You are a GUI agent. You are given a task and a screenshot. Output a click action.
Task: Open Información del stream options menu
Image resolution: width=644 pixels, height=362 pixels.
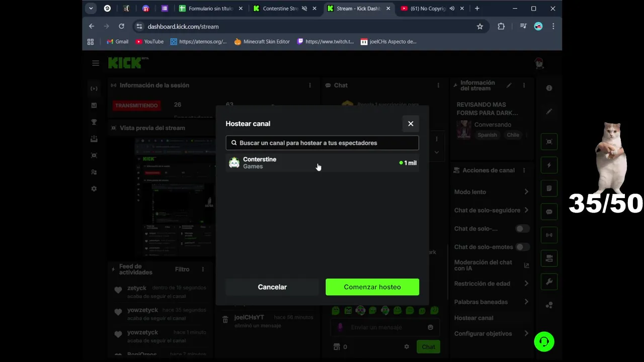[x=524, y=85]
